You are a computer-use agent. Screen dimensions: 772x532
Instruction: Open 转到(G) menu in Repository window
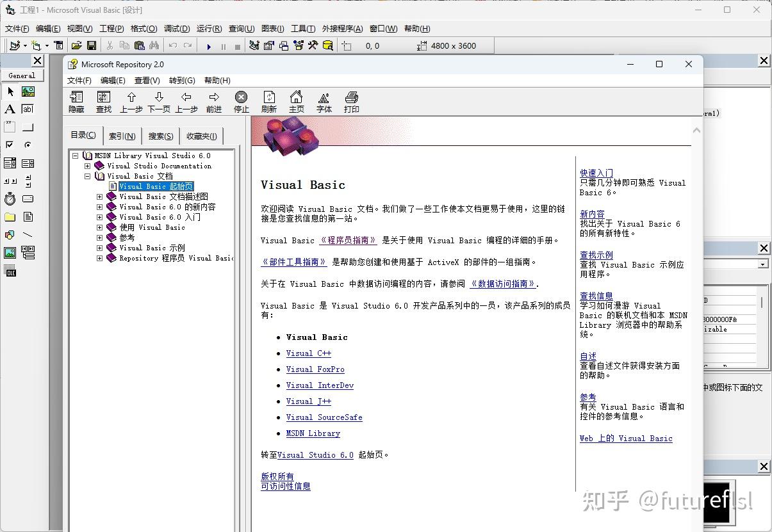[182, 80]
